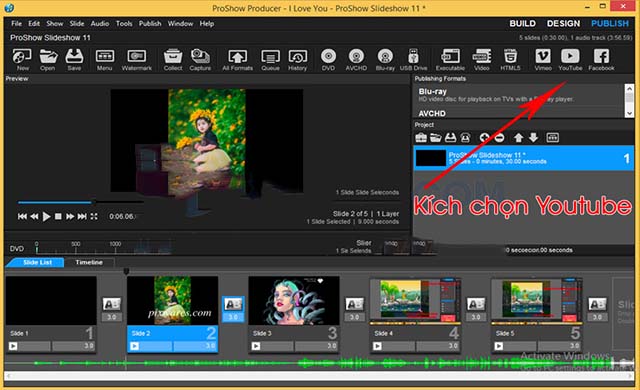Select the AVCHD publish icon
Screen dimensions: 640x390
tap(356, 60)
